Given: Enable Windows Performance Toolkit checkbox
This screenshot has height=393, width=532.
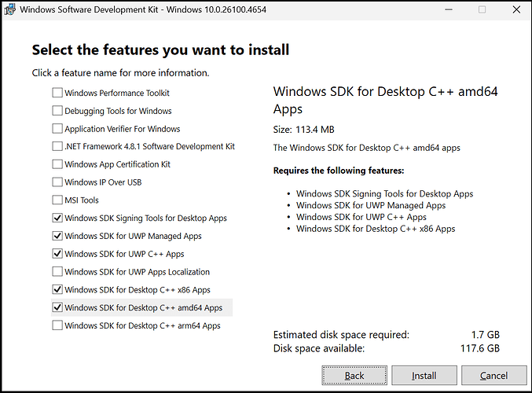Looking at the screenshot, I should pos(57,93).
